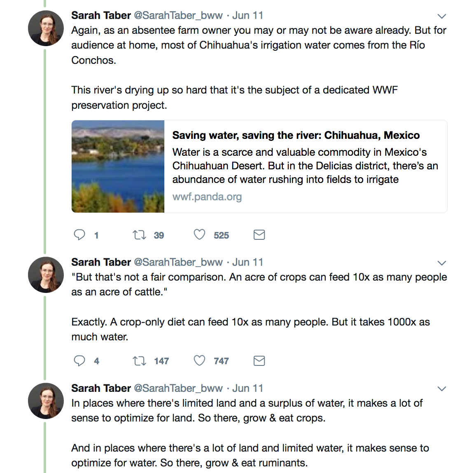Viewport: 476px width, 473px height.
Task: Reply to the Río Conchos tweet
Action: pos(79,235)
